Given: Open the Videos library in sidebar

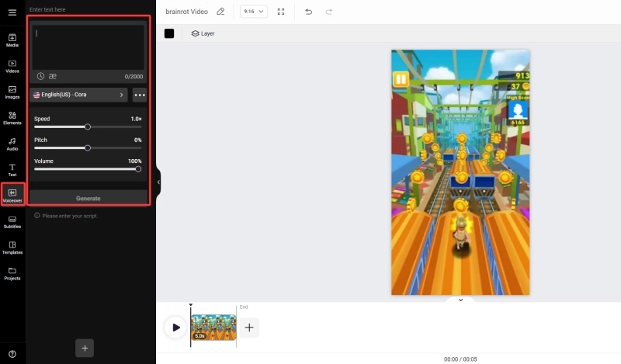Looking at the screenshot, I should (x=12, y=66).
